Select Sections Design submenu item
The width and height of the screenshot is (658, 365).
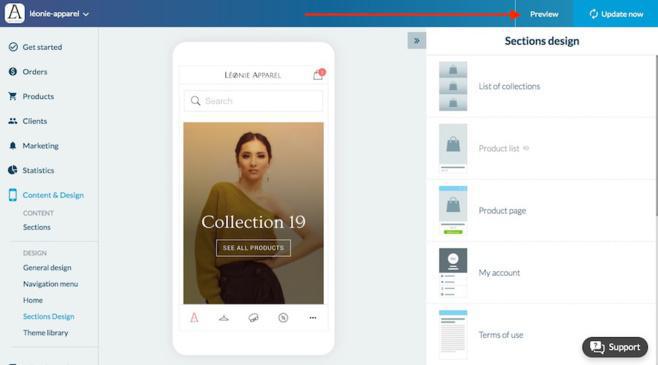(49, 316)
